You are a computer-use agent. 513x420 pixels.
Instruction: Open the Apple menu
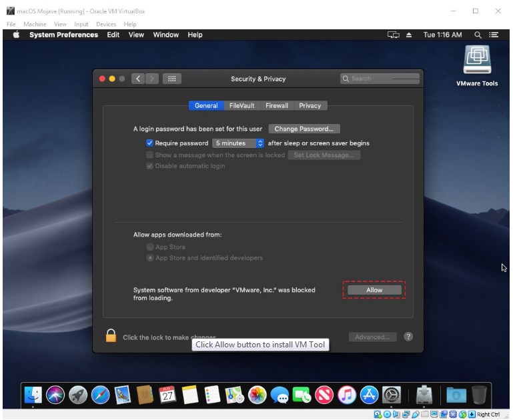pyautogui.click(x=16, y=35)
